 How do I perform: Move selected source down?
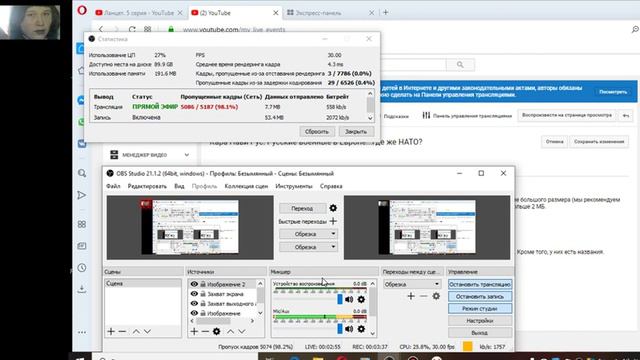[242, 331]
